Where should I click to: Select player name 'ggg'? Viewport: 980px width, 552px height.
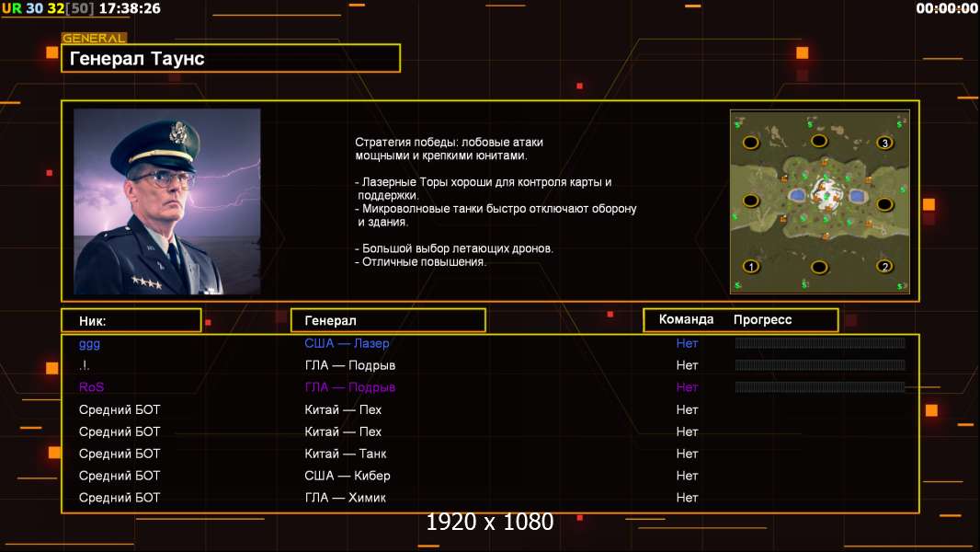pyautogui.click(x=89, y=344)
